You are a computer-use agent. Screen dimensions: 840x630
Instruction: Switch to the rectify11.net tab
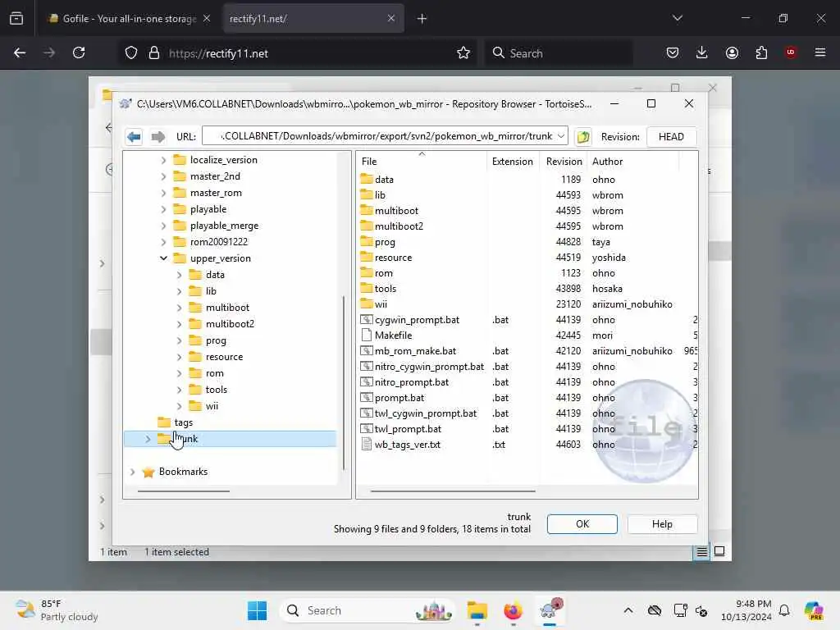pyautogui.click(x=313, y=19)
